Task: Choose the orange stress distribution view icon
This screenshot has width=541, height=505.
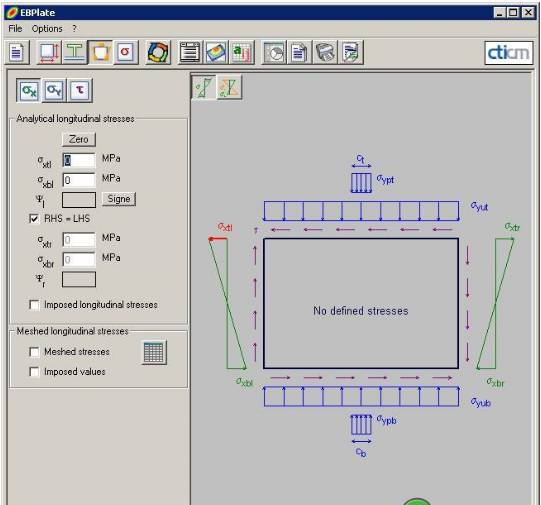Action: [x=229, y=87]
